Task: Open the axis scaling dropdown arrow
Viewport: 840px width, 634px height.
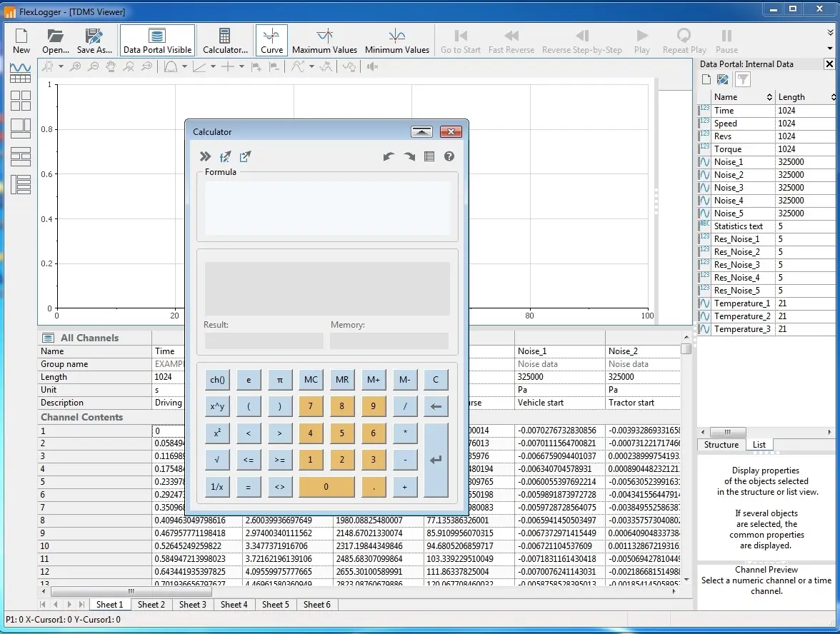Action: tap(213, 66)
